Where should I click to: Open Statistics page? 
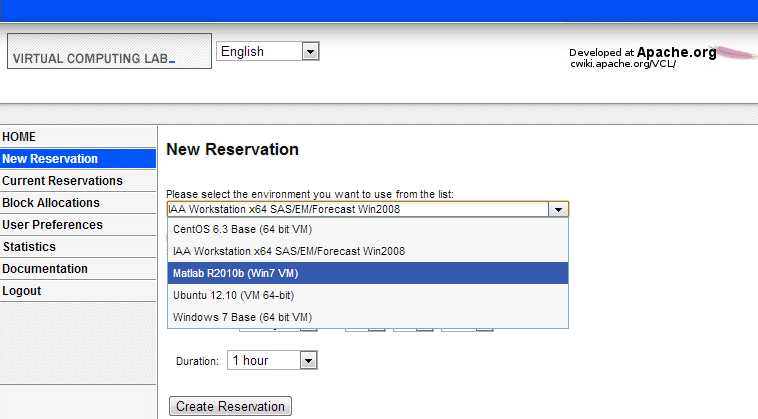click(x=78, y=246)
